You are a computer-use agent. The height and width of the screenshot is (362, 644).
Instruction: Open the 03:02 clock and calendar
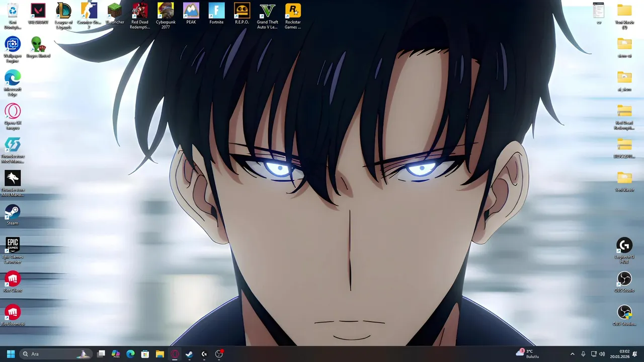pyautogui.click(x=620, y=354)
